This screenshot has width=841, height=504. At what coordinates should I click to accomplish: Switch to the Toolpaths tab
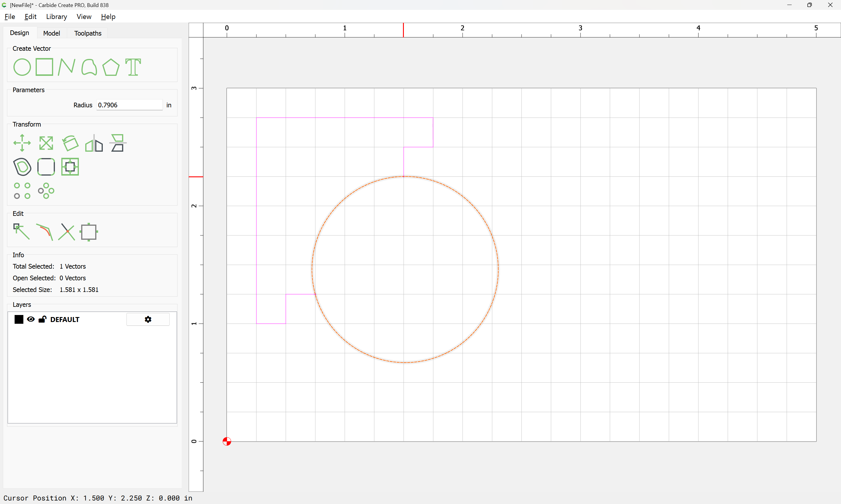(x=88, y=33)
